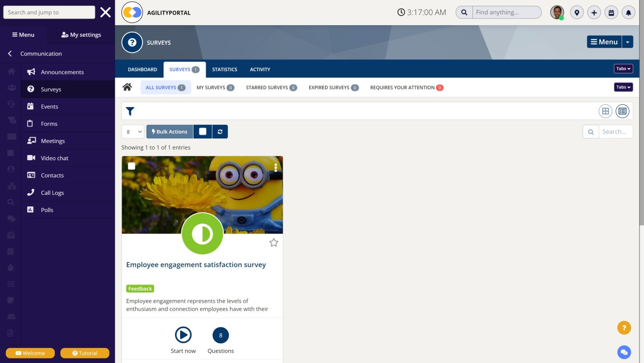The image size is (644, 363).
Task: Open the EXPIRED SURVEYS tab
Action: (x=330, y=87)
